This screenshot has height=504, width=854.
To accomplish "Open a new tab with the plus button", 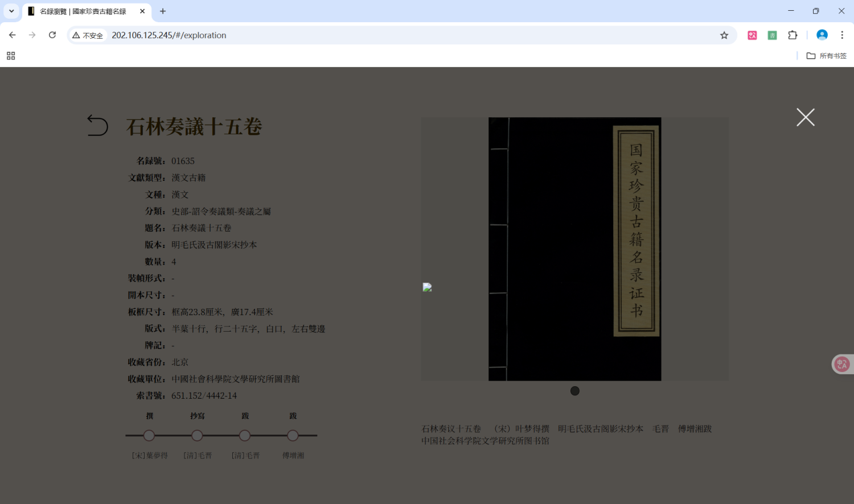I will 163,11.
